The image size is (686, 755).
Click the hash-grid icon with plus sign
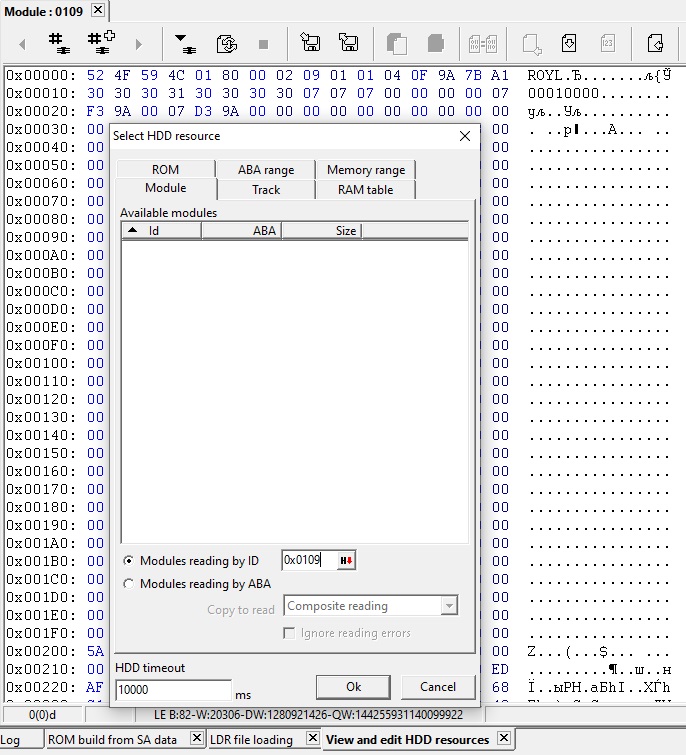(x=100, y=43)
